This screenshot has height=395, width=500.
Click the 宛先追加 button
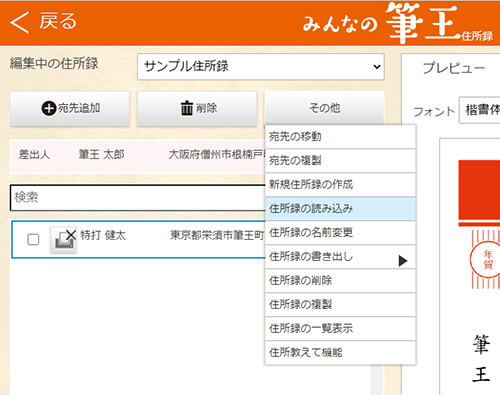70,109
